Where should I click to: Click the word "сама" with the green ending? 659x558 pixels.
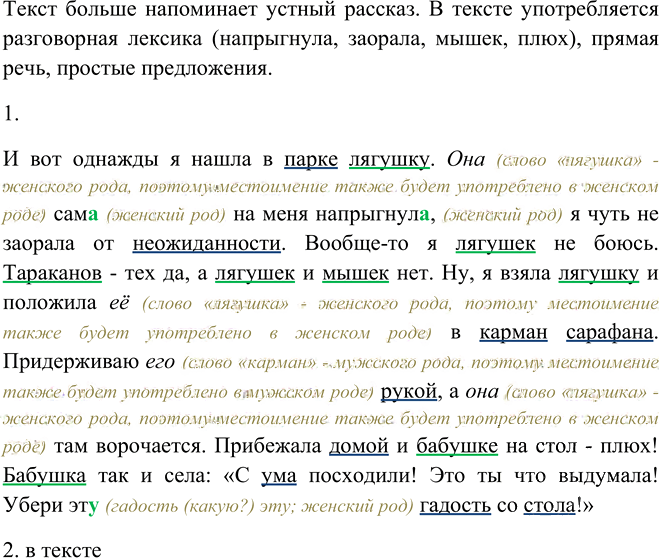(76, 215)
